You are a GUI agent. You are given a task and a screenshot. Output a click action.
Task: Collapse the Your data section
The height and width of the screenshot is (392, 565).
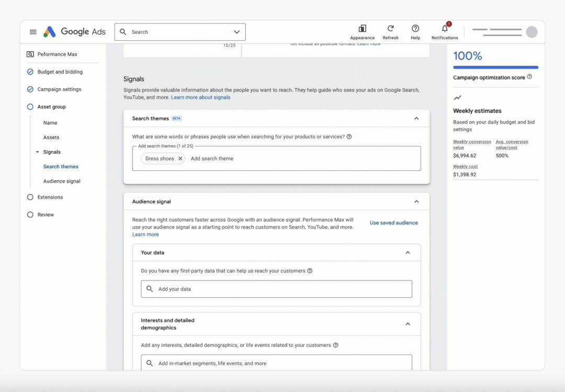pos(408,252)
